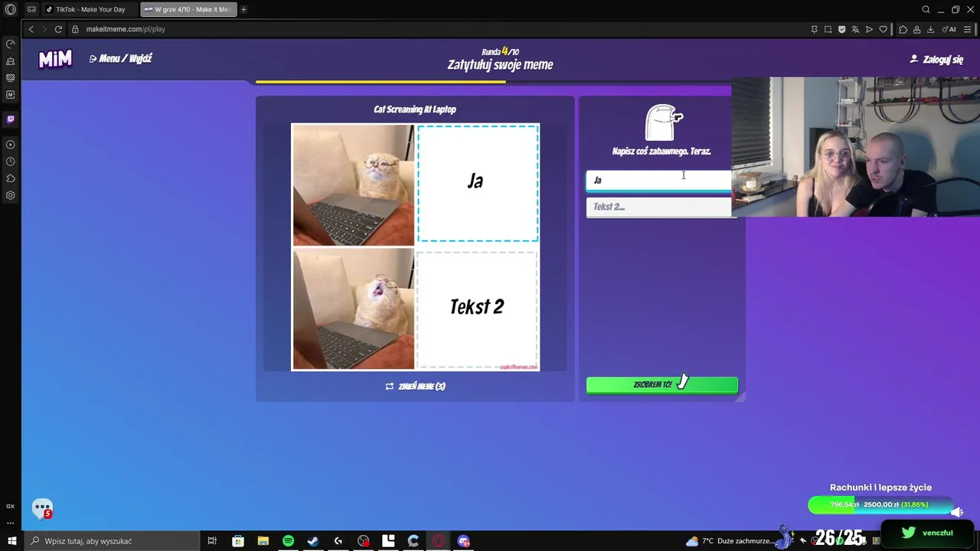Open GX Control speedometer in sidebar
Image resolution: width=980 pixels, height=551 pixels.
tap(10, 44)
